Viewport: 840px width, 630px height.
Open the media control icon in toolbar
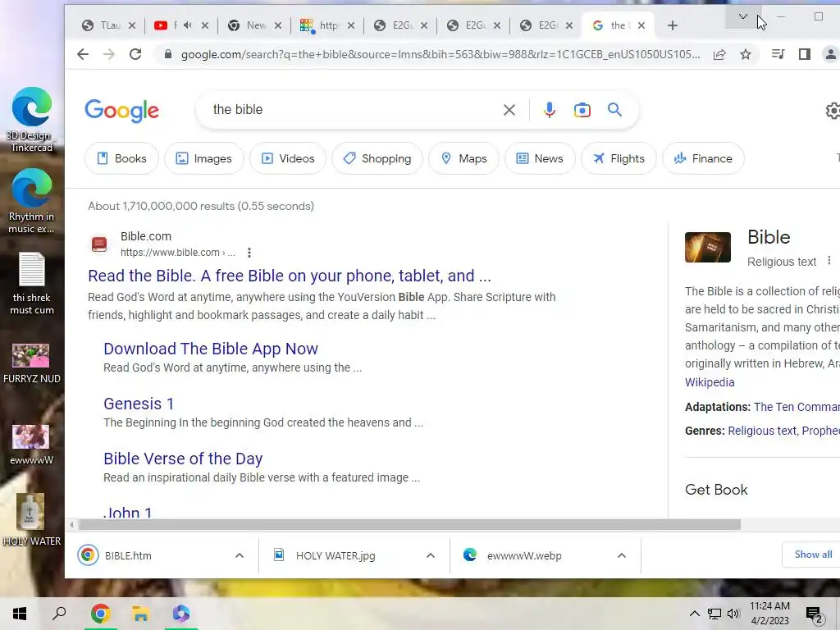[778, 54]
